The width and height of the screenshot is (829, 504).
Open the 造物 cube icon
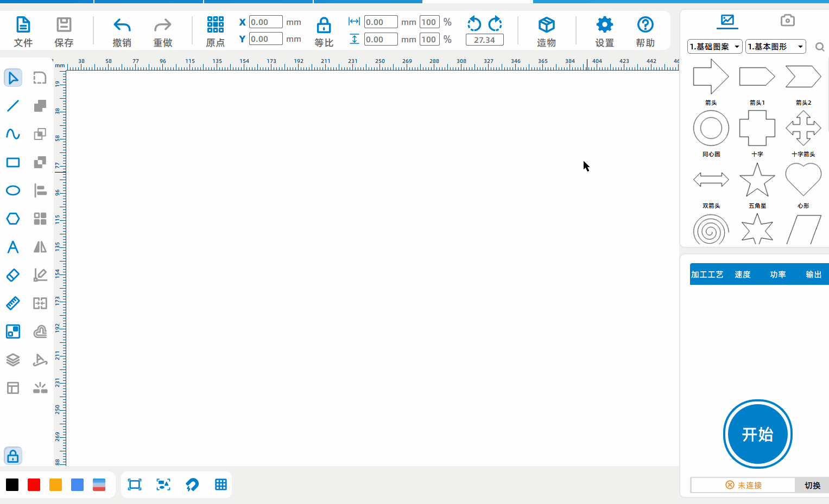click(546, 25)
